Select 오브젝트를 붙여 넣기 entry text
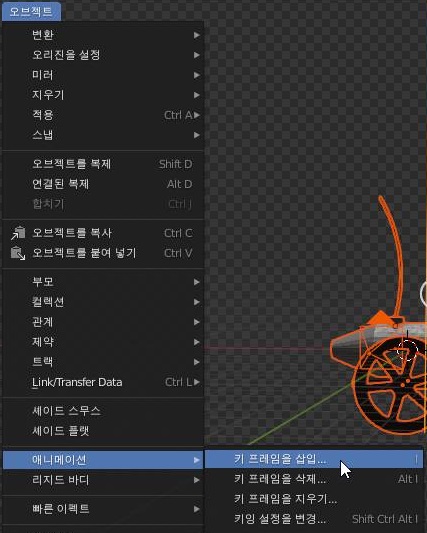427x533 pixels. tap(84, 253)
